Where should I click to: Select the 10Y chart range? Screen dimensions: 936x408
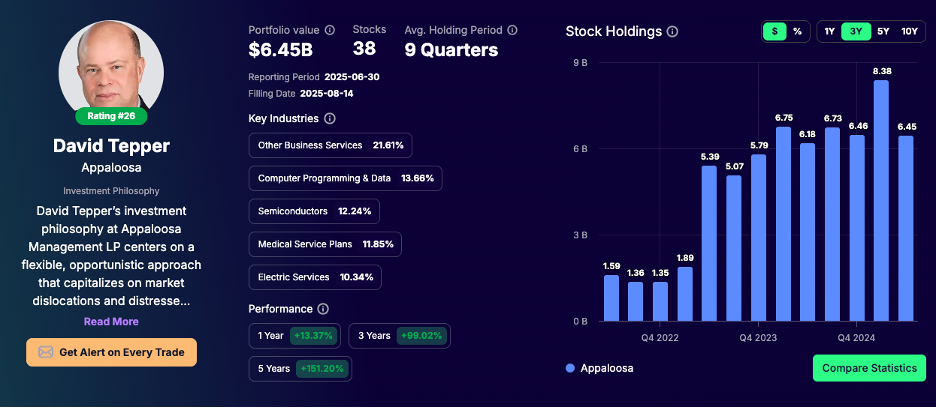tap(909, 32)
